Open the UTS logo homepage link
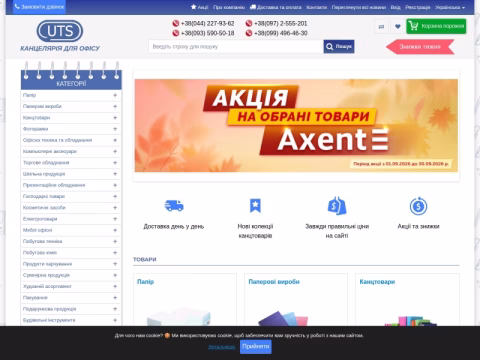Screen dimensions: 480x360 coord(60,31)
